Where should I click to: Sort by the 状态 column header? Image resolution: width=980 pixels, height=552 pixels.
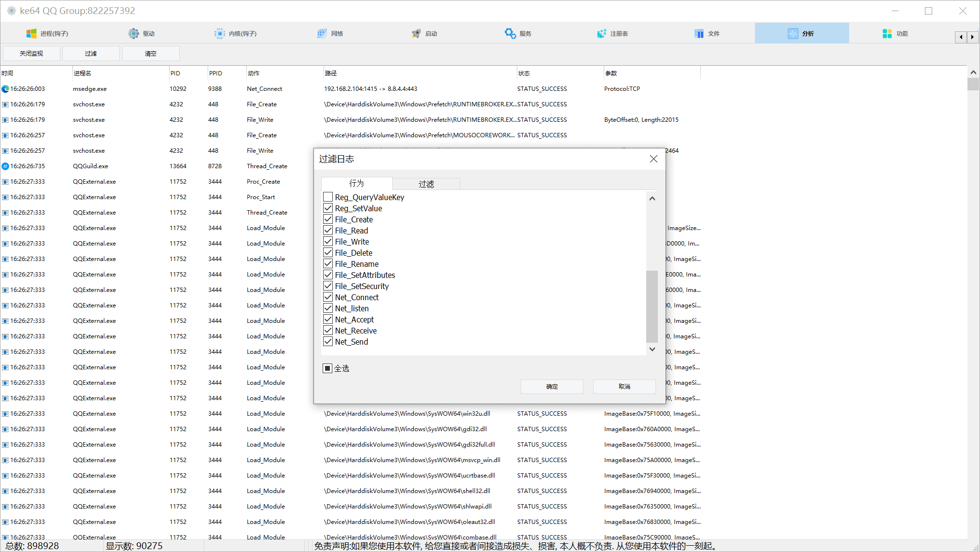coord(560,73)
